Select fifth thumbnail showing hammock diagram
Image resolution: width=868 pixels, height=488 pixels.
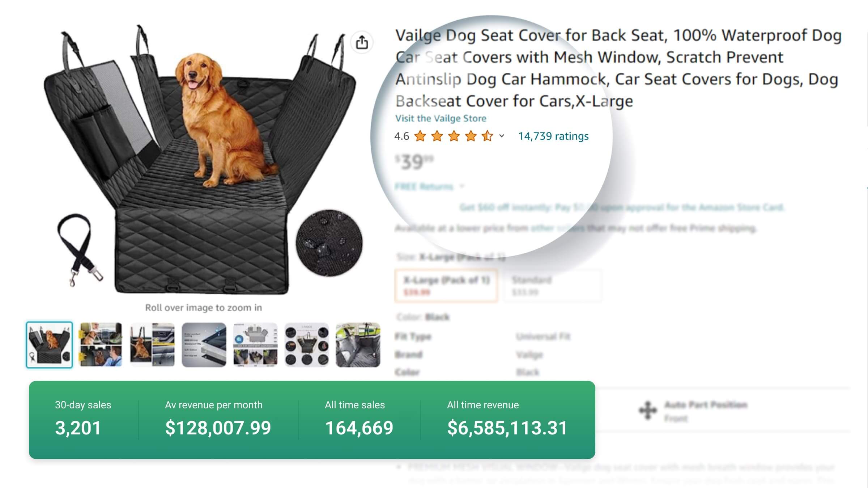pos(255,345)
